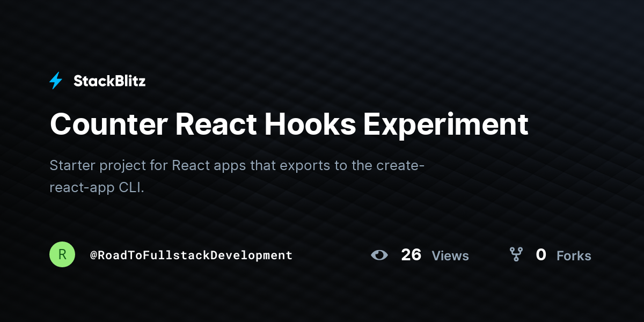Open the @RoadToFullstackDevelopment profile handle

click(x=191, y=255)
